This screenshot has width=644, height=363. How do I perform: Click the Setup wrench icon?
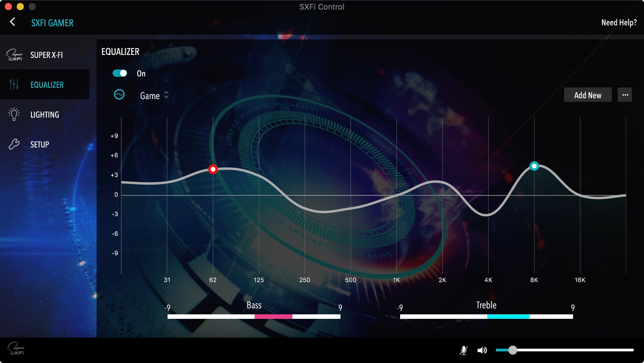(14, 144)
